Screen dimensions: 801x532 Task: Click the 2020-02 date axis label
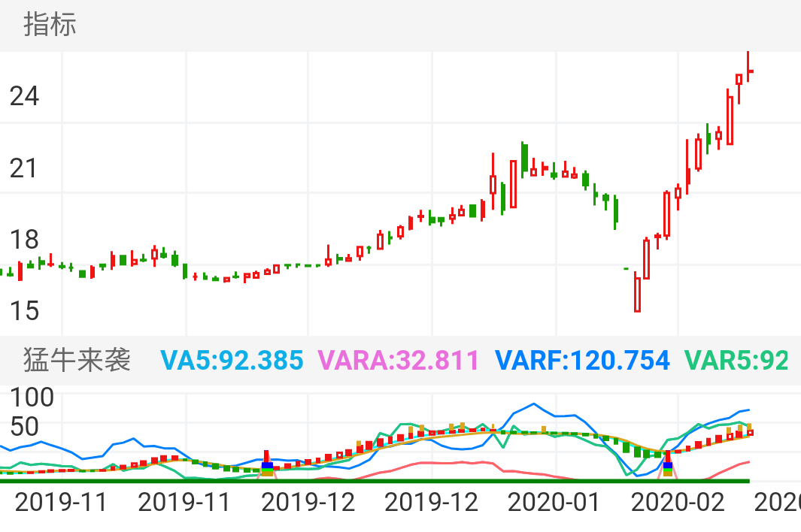678,503
